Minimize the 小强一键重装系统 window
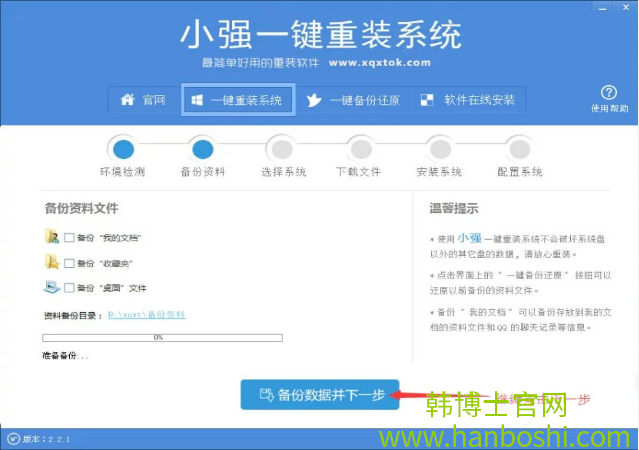639x450 pixels. click(x=603, y=8)
